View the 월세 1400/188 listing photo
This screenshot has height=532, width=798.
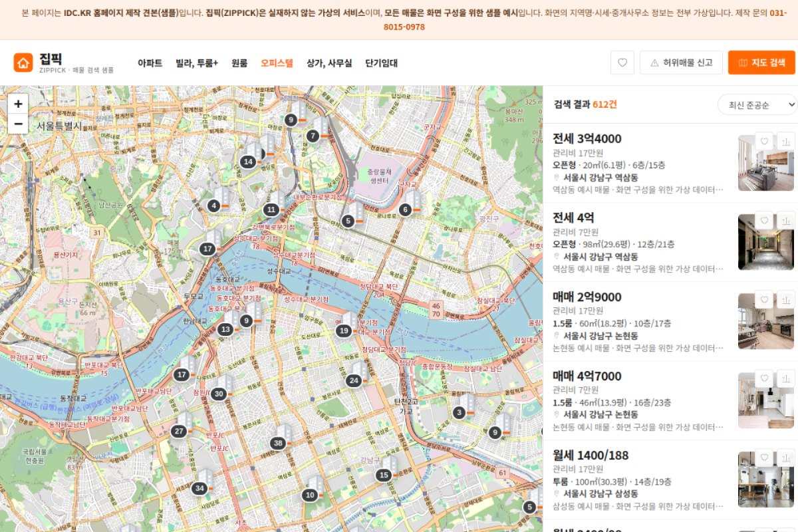tap(766, 479)
